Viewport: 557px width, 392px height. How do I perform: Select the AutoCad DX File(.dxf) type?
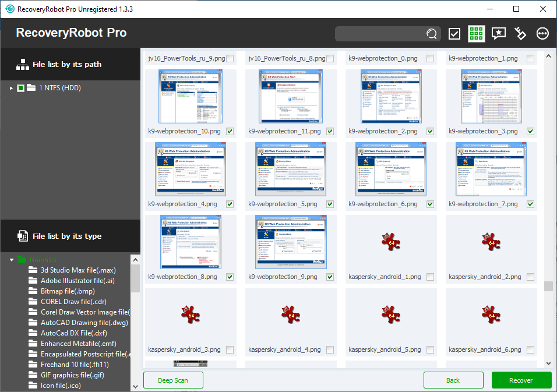(x=74, y=333)
